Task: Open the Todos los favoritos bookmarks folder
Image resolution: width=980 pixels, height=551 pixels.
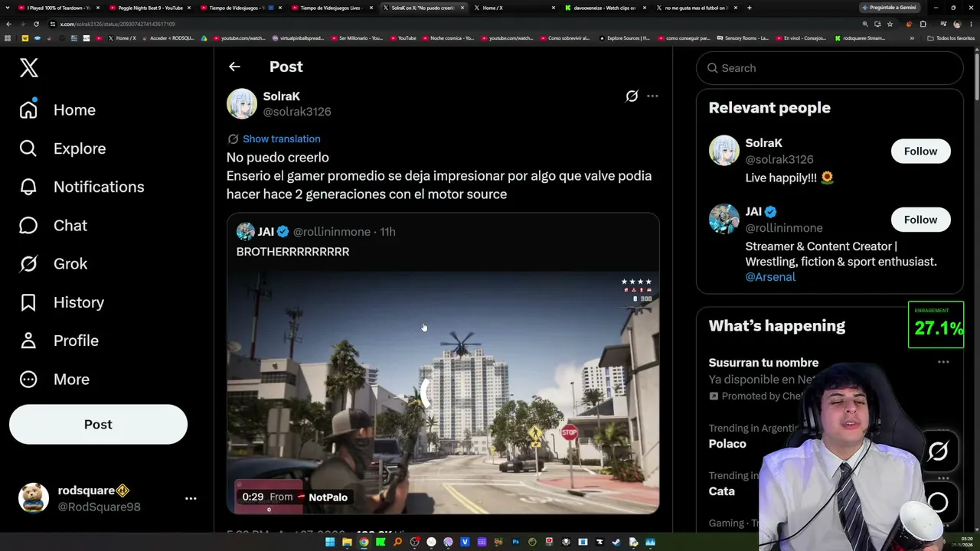Action: pos(952,38)
